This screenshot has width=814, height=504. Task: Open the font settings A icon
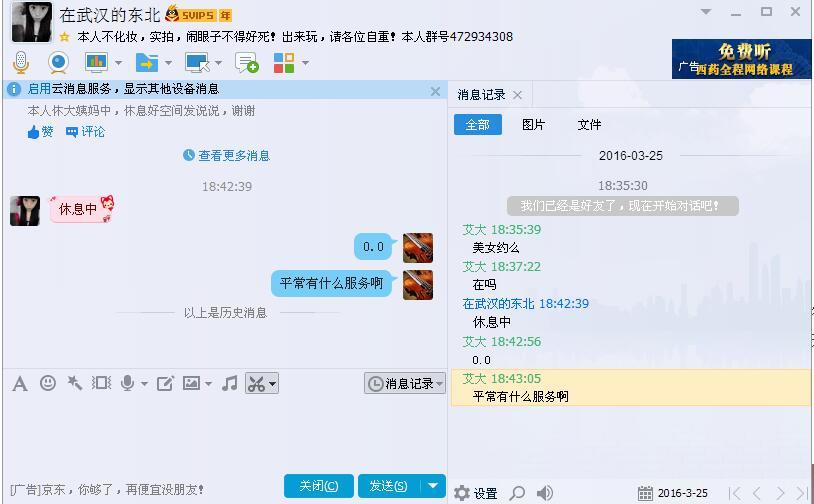click(20, 384)
